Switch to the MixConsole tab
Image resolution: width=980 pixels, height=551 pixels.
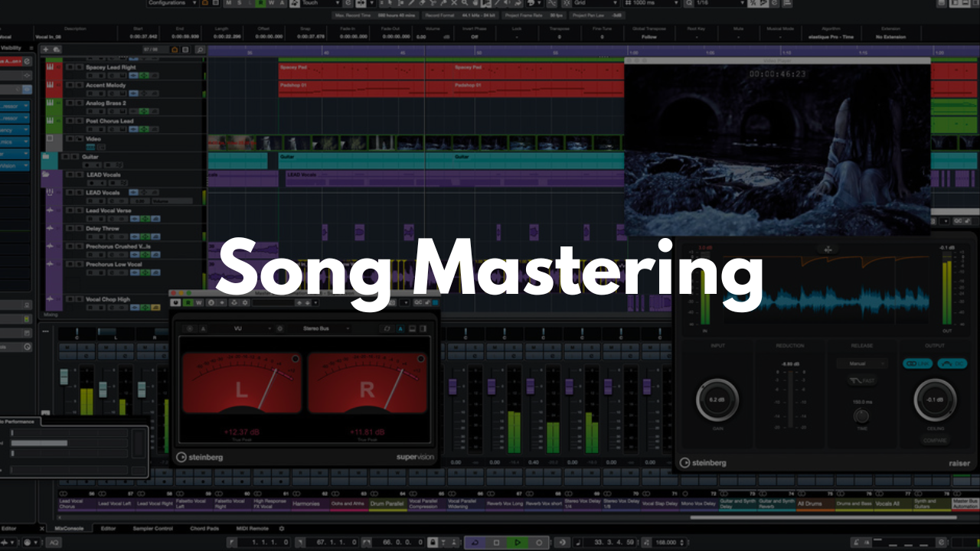pyautogui.click(x=69, y=529)
